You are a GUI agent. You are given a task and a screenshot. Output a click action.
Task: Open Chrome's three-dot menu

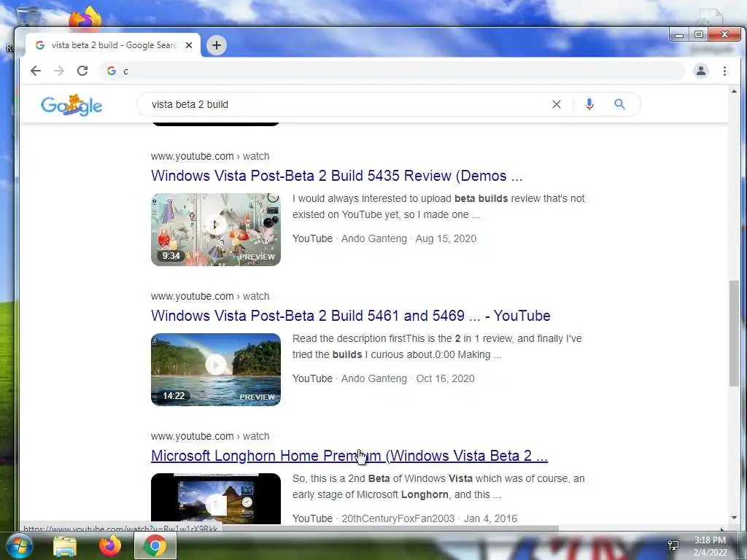(724, 71)
